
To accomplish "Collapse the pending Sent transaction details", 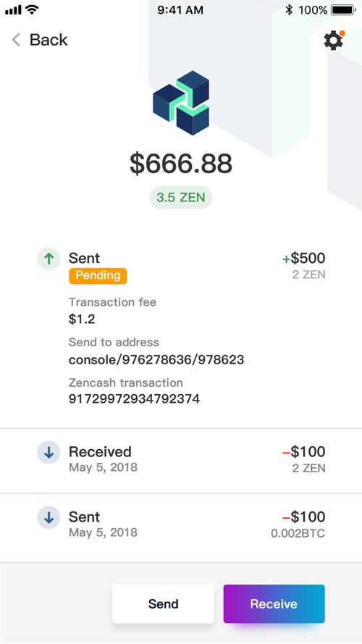I will click(x=181, y=267).
